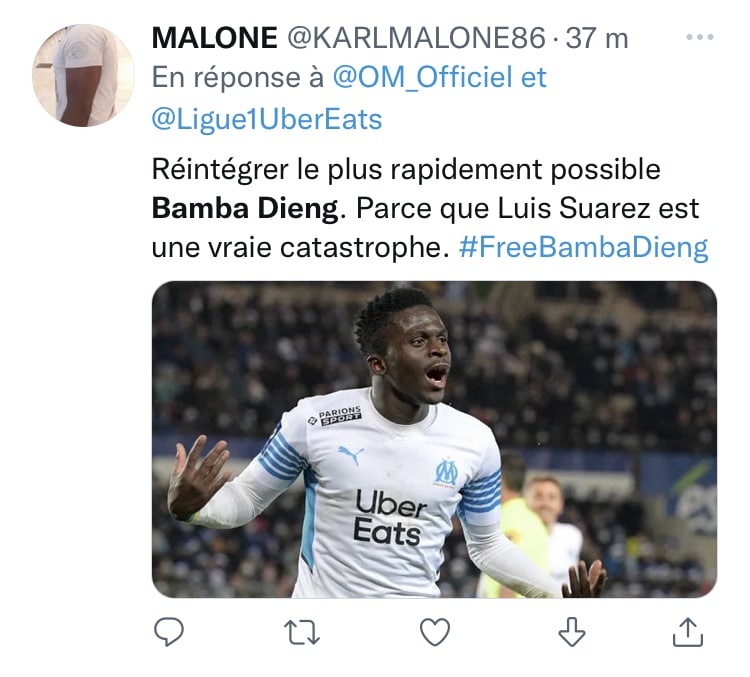The height and width of the screenshot is (677, 750).
Task: Enlarge the attached player photo
Action: click(434, 439)
